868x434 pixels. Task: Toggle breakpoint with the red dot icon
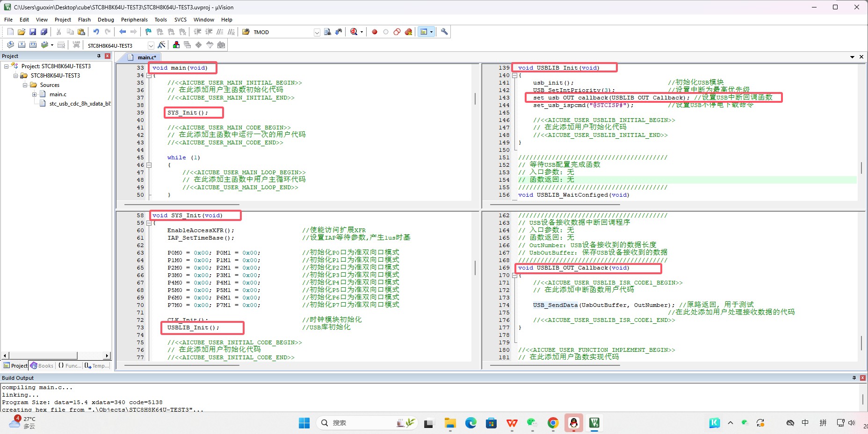pyautogui.click(x=375, y=32)
